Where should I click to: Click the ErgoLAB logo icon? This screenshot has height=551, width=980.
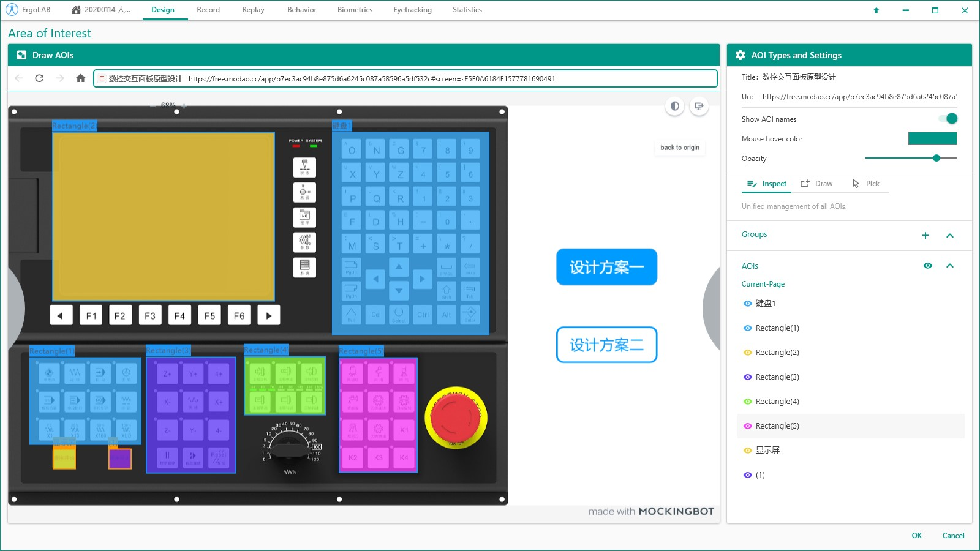12,10
